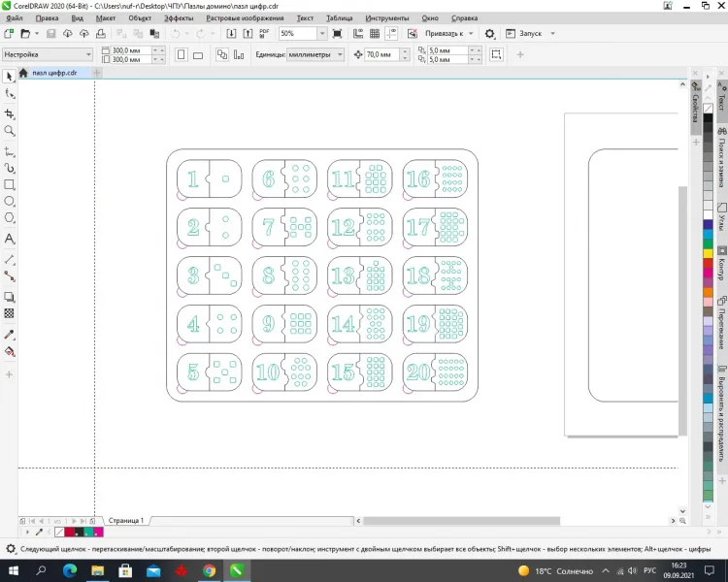
Task: Select the Shape edit tool
Action: pos(10,94)
